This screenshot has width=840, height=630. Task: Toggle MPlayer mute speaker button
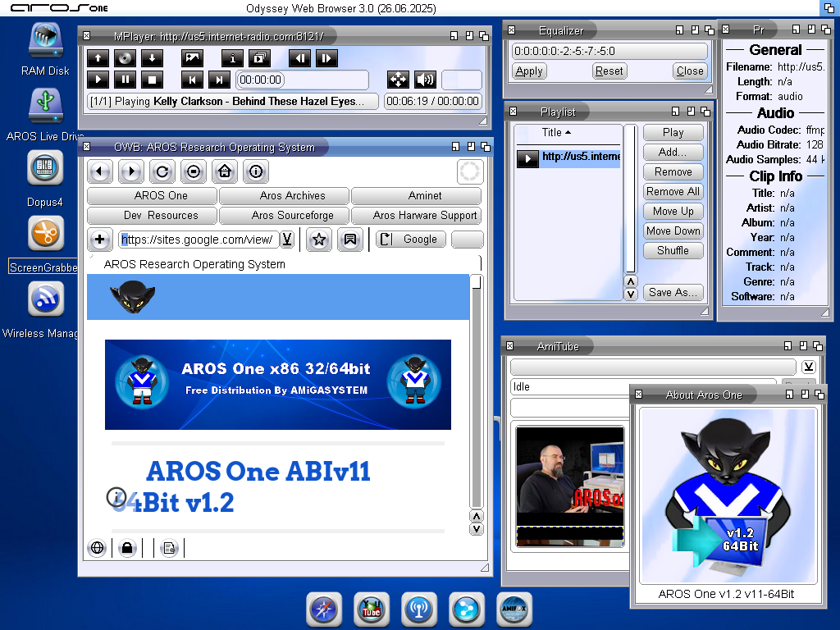point(424,80)
